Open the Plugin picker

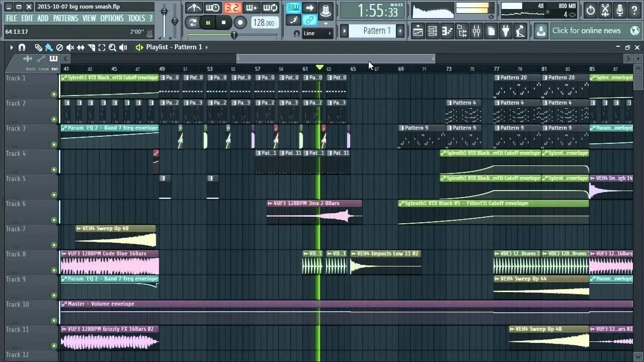click(x=505, y=31)
